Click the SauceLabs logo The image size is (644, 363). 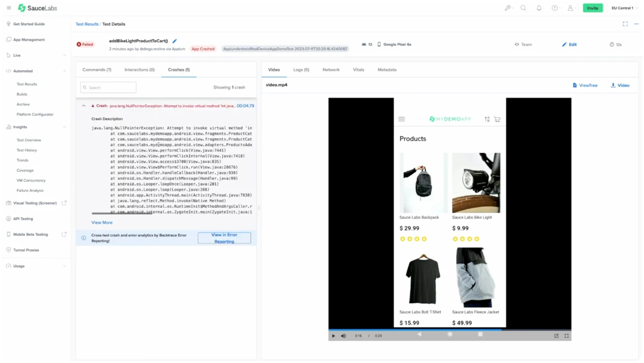[37, 8]
